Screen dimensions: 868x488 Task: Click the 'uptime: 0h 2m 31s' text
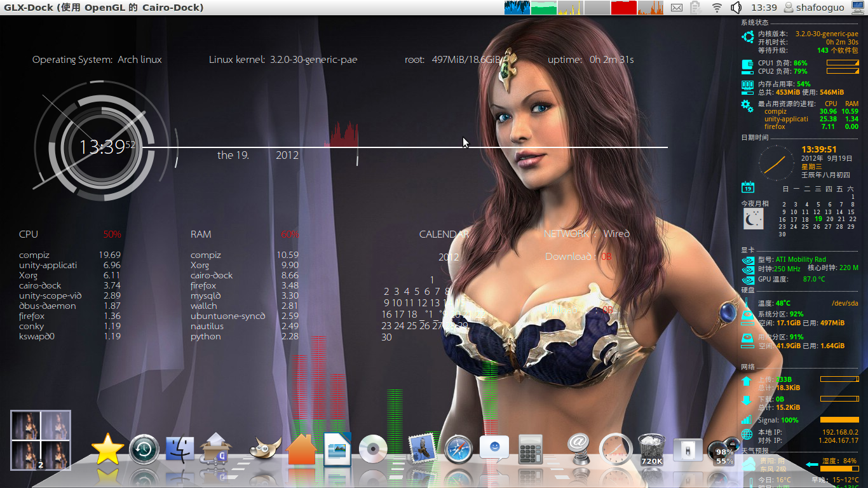click(591, 60)
